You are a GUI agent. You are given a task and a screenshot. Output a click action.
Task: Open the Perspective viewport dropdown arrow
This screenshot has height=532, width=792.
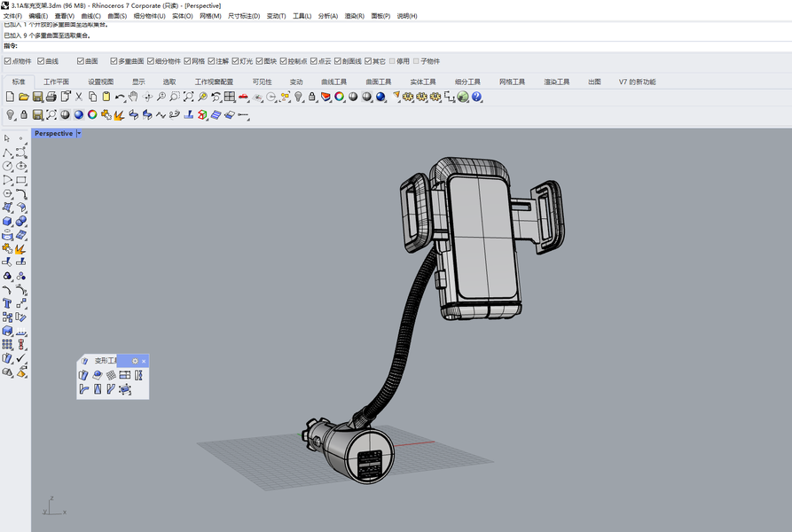click(79, 133)
